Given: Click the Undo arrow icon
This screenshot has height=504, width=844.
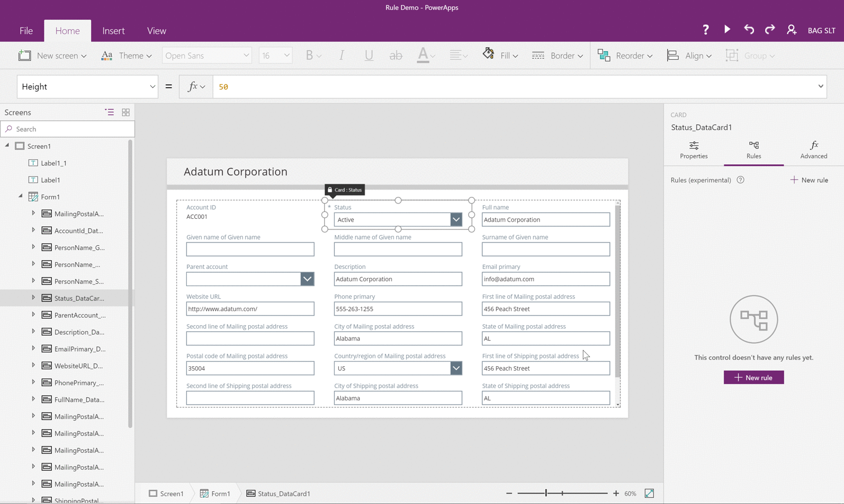Looking at the screenshot, I should (x=748, y=30).
